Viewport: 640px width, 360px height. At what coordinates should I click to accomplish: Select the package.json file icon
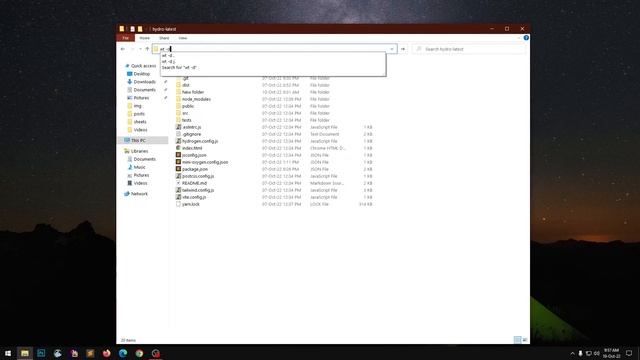[x=178, y=169]
